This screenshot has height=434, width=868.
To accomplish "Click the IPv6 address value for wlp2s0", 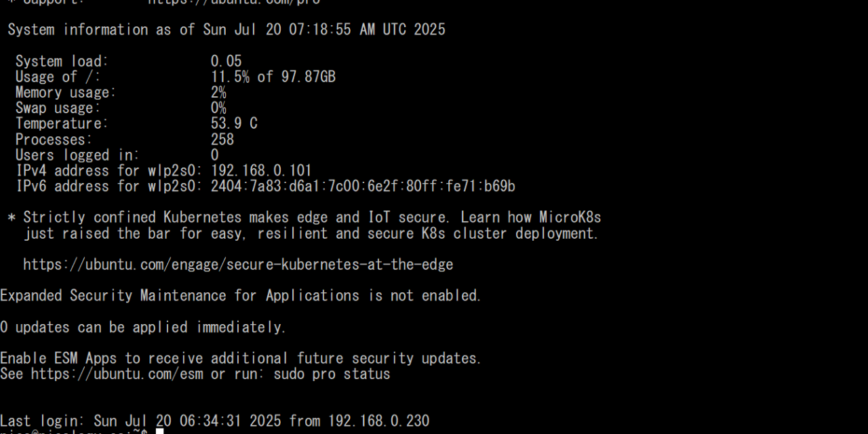I will click(363, 186).
